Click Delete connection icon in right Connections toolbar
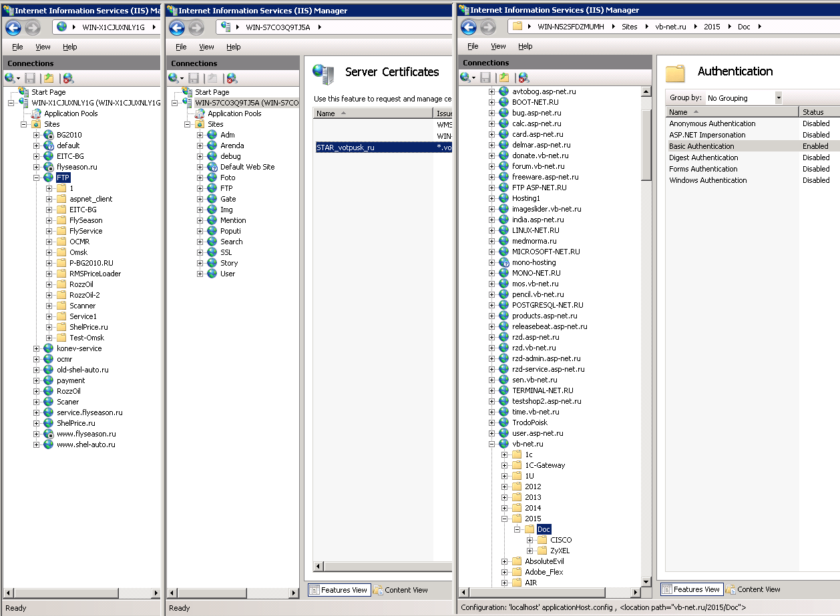840x616 pixels. click(523, 77)
